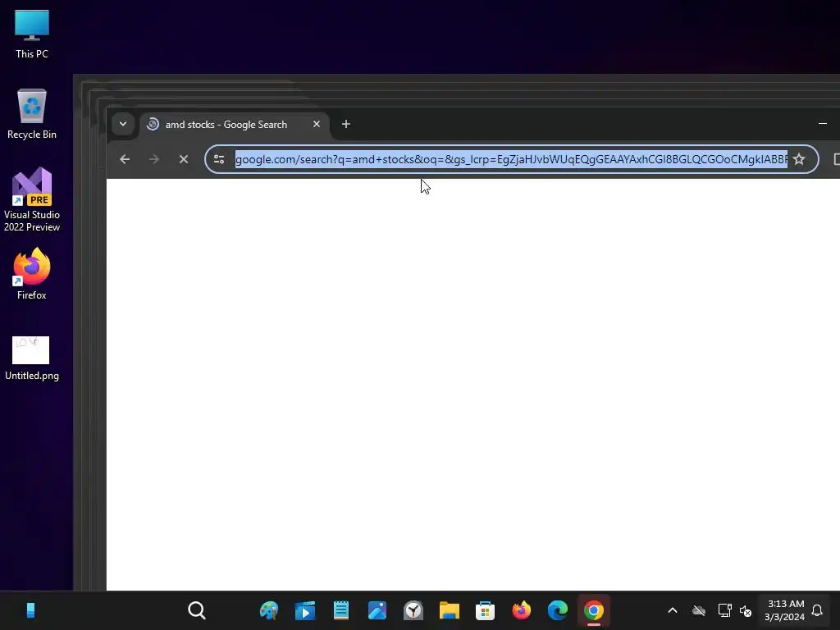Open Notepad from the taskbar

341,610
